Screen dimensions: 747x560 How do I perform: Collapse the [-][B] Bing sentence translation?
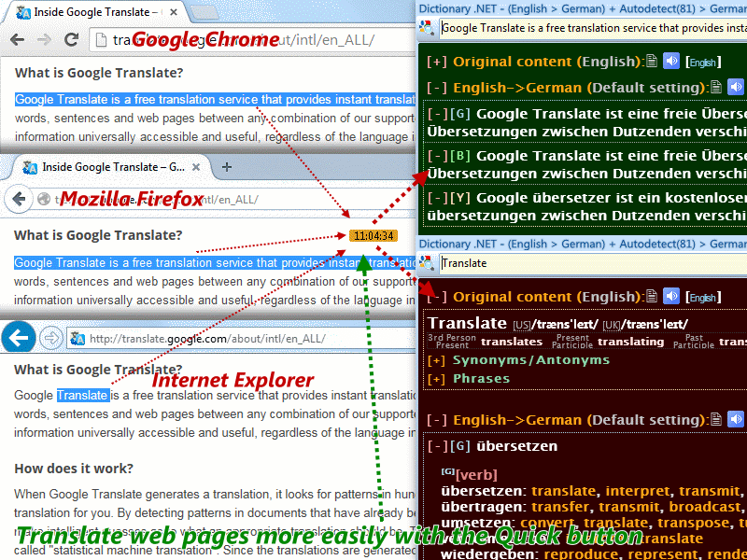437,156
